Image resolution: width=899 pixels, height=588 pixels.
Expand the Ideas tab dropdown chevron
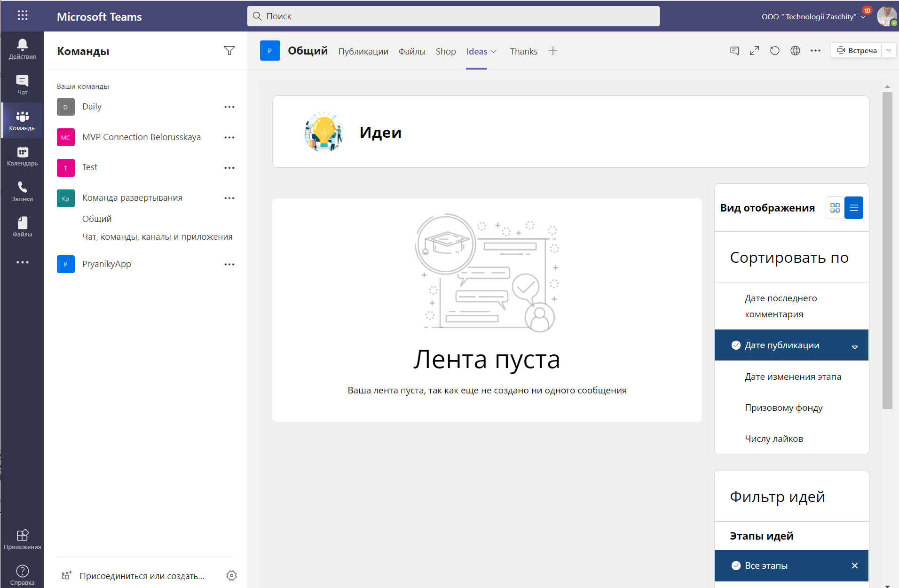pos(494,52)
